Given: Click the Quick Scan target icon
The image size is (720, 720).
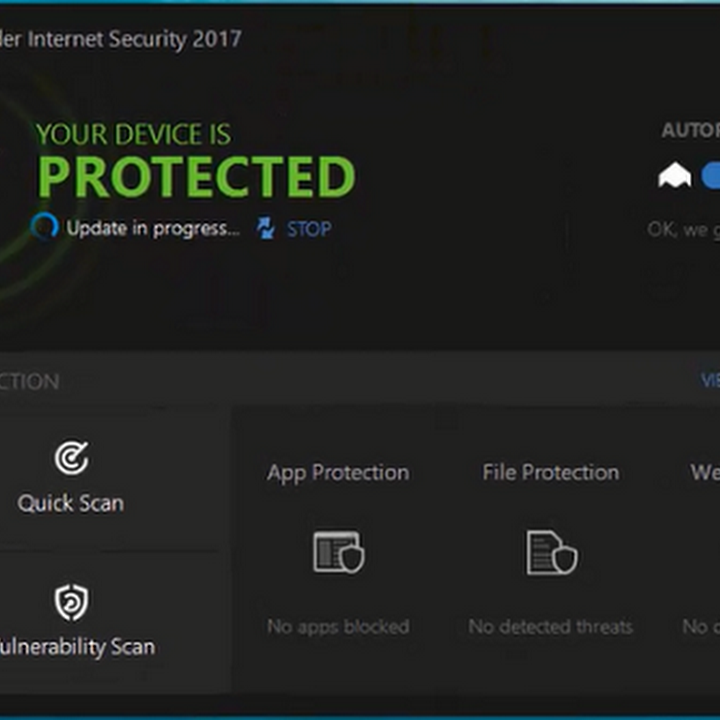Looking at the screenshot, I should (x=71, y=458).
